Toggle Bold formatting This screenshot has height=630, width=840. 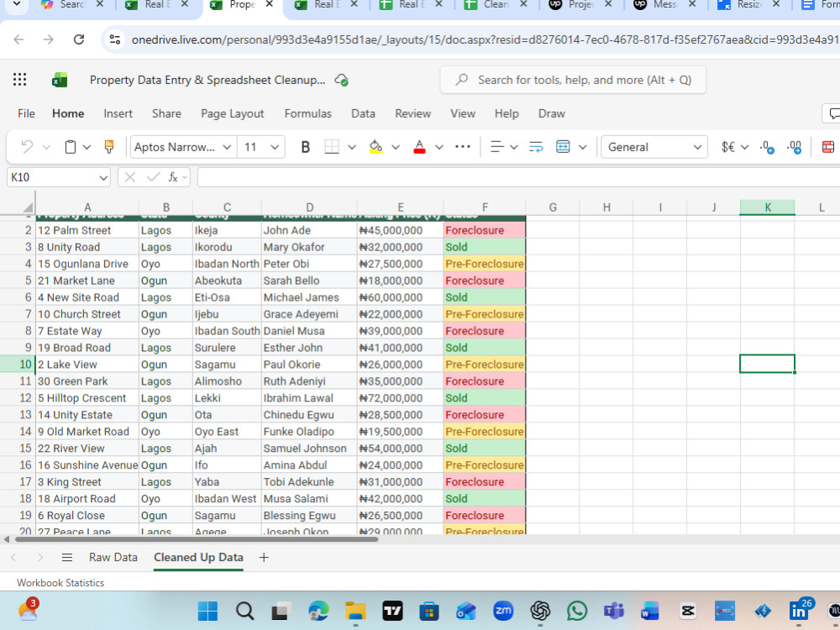point(306,147)
